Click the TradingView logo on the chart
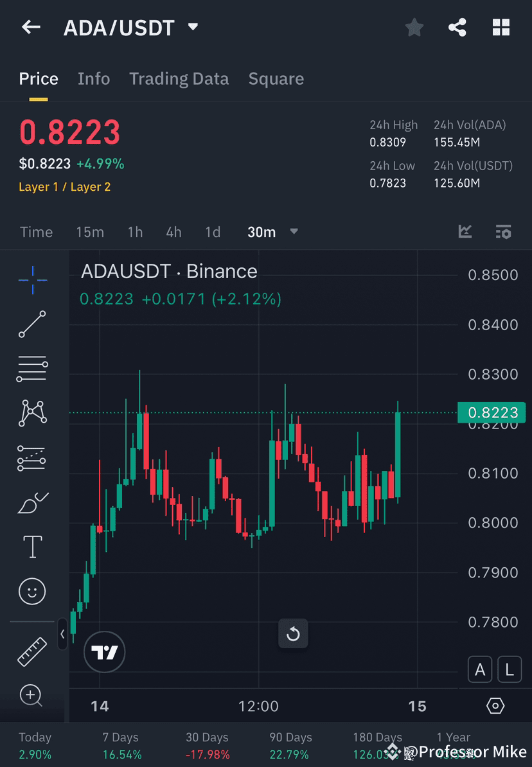This screenshot has width=532, height=767. coord(104,651)
